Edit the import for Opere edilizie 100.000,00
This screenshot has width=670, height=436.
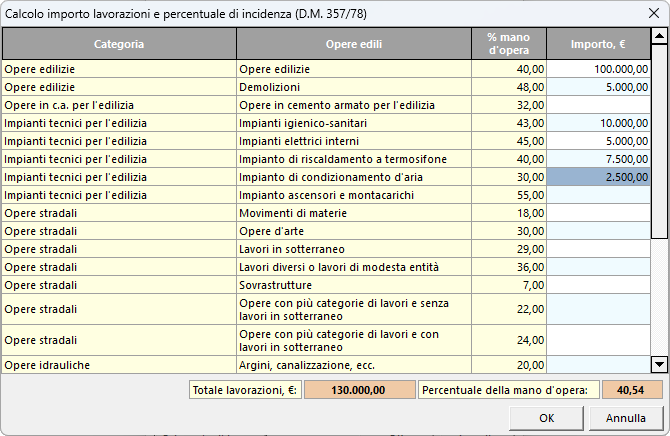point(598,70)
